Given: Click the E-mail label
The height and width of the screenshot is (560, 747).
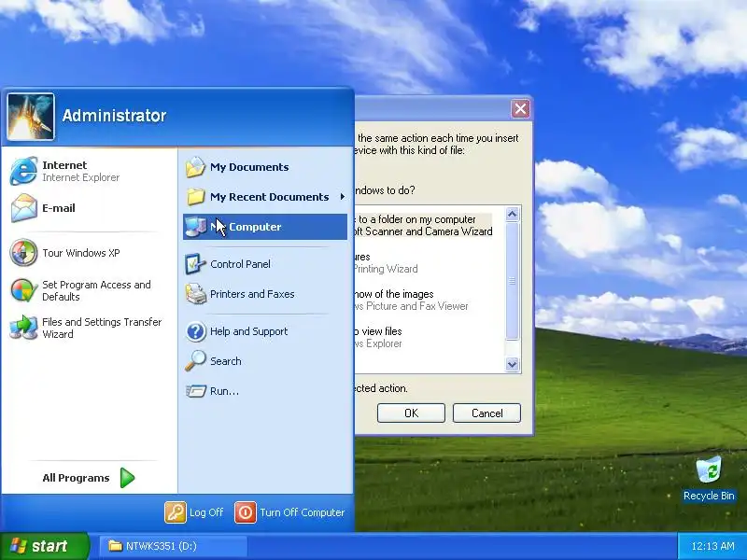Looking at the screenshot, I should coord(59,208).
